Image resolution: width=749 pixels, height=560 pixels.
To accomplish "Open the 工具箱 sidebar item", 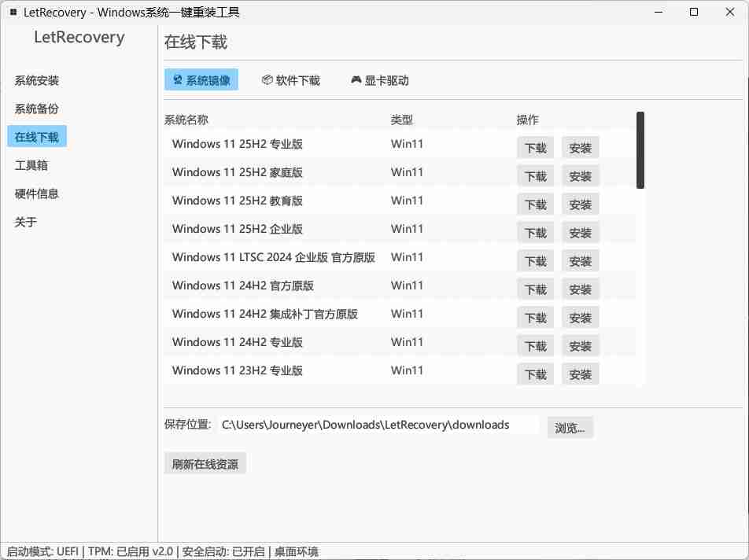I will coord(31,165).
